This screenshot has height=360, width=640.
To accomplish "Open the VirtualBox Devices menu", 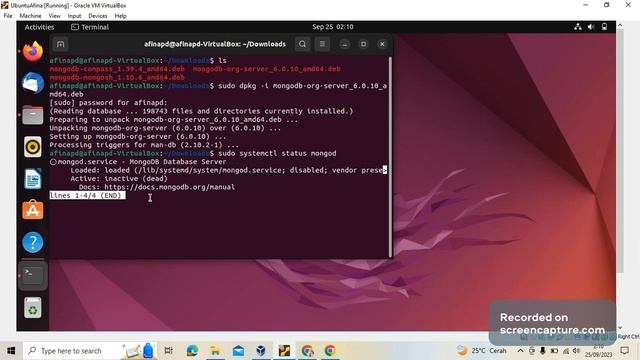I will click(x=98, y=16).
